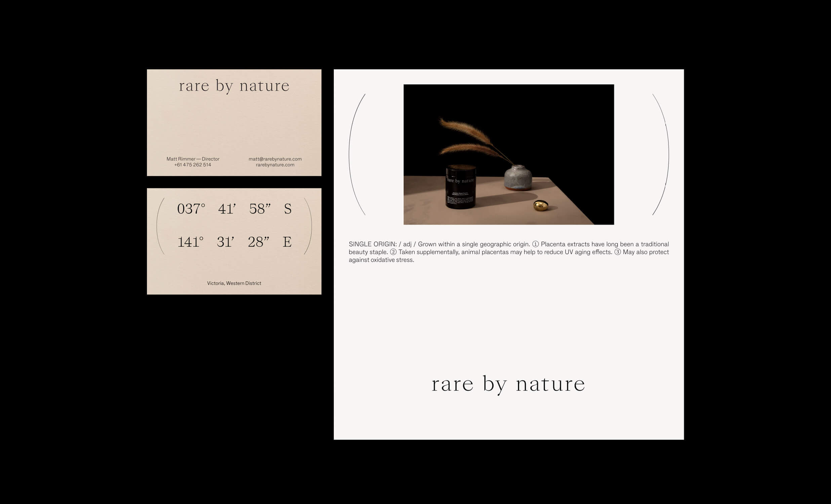This screenshot has height=504, width=831.
Task: Click the circled number 3 icon
Action: [617, 252]
